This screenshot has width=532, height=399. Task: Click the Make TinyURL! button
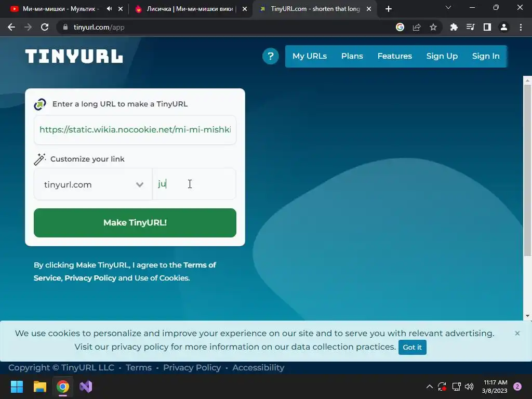tap(135, 222)
